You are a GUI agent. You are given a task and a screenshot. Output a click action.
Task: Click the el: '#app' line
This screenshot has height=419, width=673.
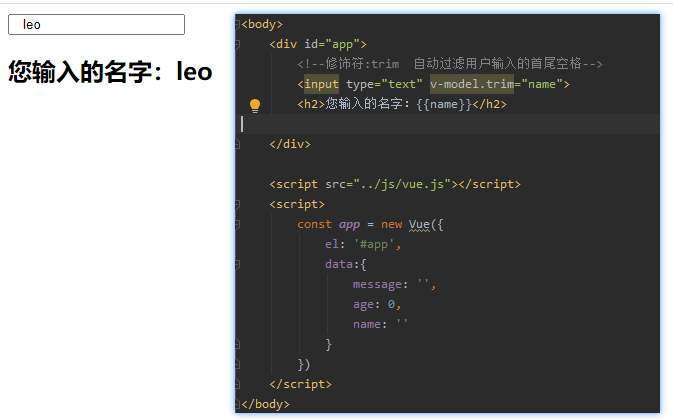click(363, 244)
